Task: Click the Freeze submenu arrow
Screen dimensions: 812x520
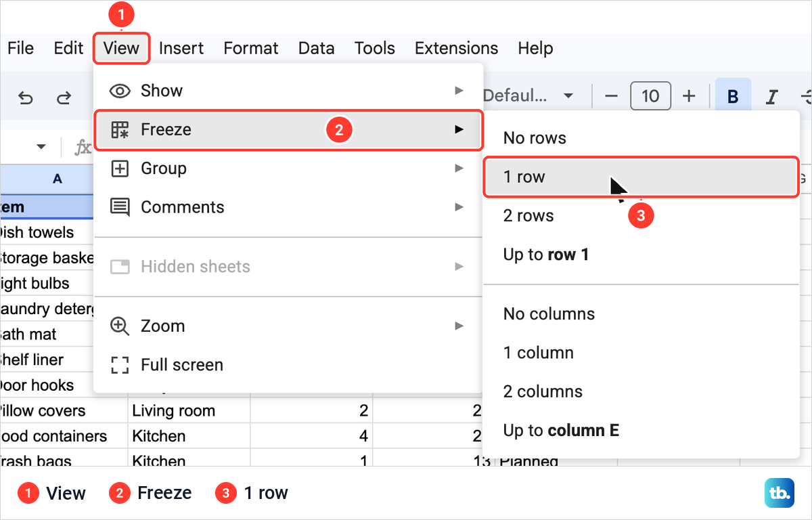Action: pyautogui.click(x=459, y=129)
